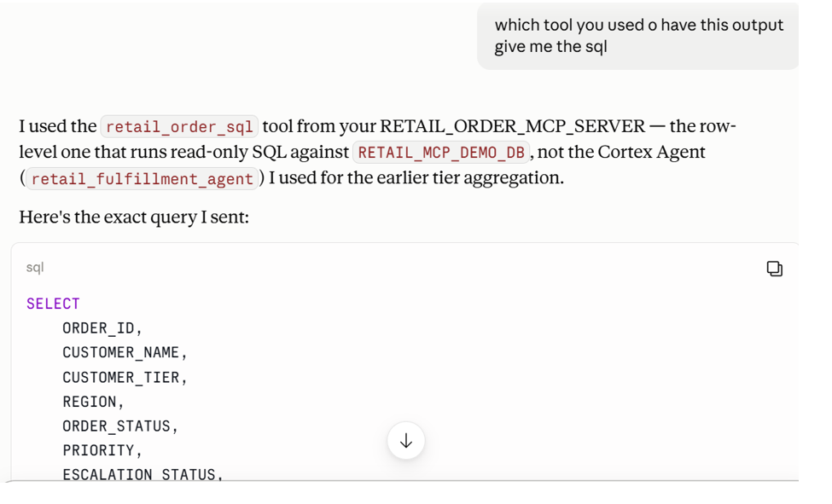
Task: Click the retail_order_sql inline code chip
Action: [179, 127]
